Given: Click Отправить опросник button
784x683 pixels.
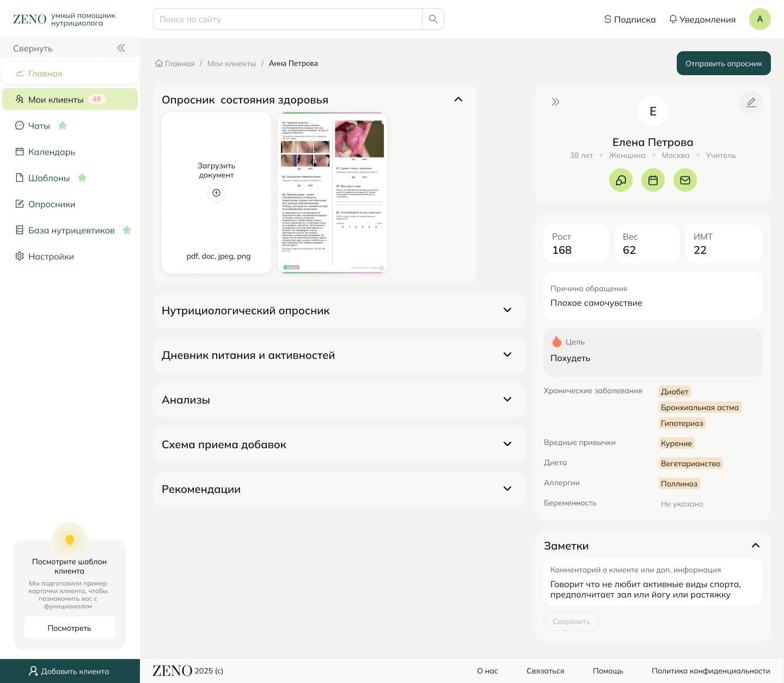Looking at the screenshot, I should pyautogui.click(x=724, y=63).
